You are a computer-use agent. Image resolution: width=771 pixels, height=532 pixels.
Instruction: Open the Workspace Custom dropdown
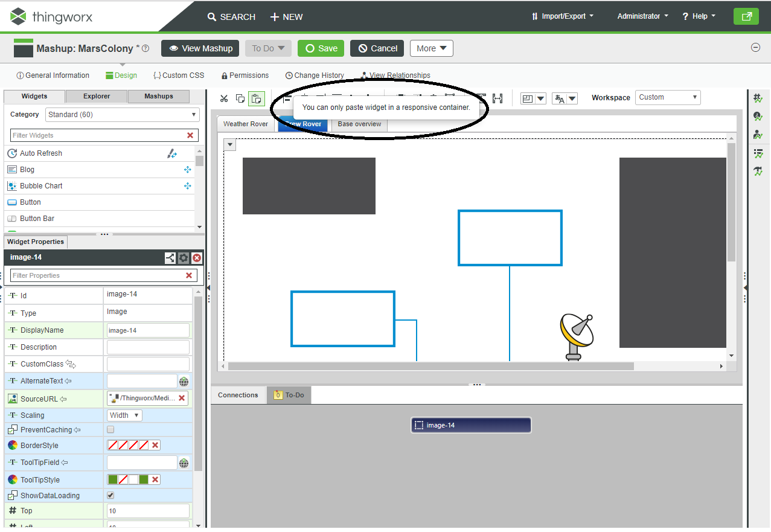(667, 97)
